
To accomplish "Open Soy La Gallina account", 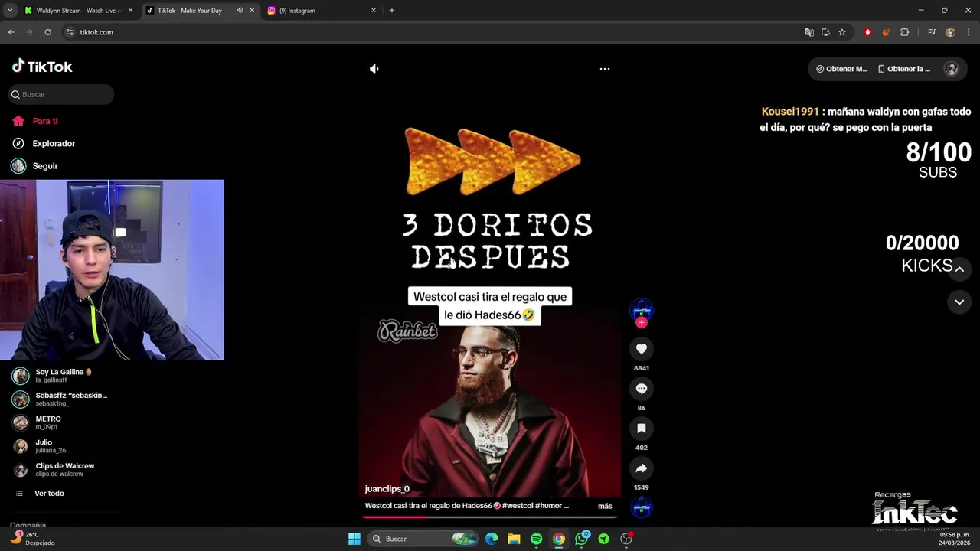I will click(x=61, y=376).
